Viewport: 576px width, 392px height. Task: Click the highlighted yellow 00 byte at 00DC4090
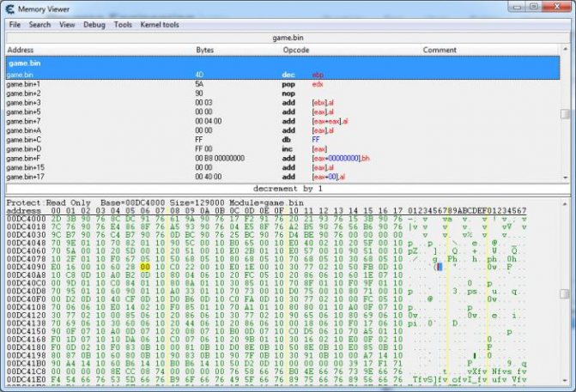pyautogui.click(x=145, y=268)
